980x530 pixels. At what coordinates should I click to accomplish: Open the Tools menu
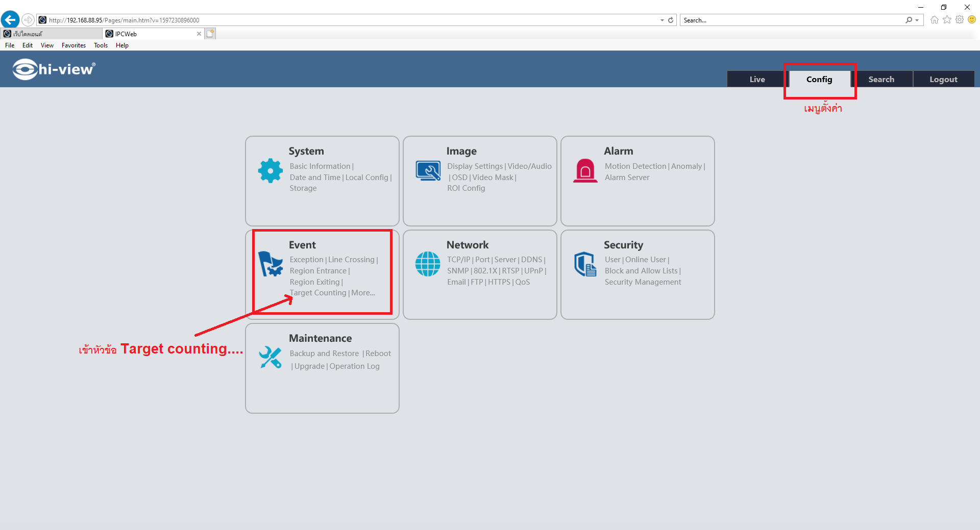[x=101, y=45]
